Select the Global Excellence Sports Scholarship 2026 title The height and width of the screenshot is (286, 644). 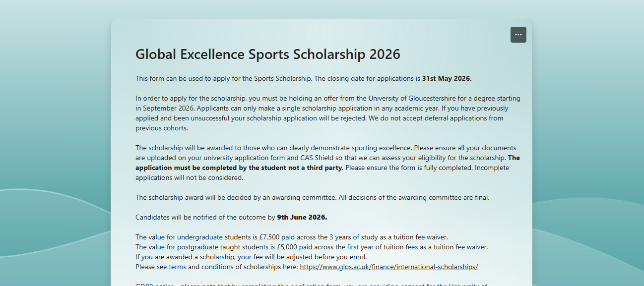tap(267, 54)
